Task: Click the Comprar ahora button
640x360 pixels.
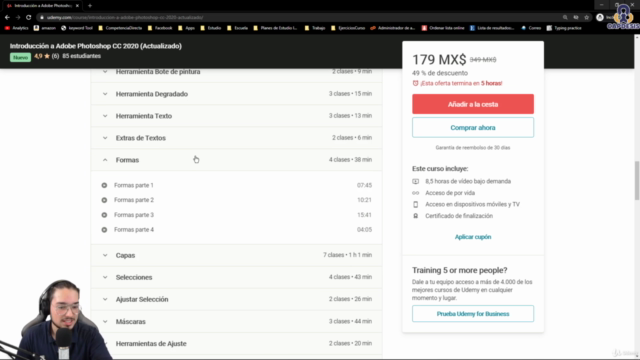Action: pos(473,128)
